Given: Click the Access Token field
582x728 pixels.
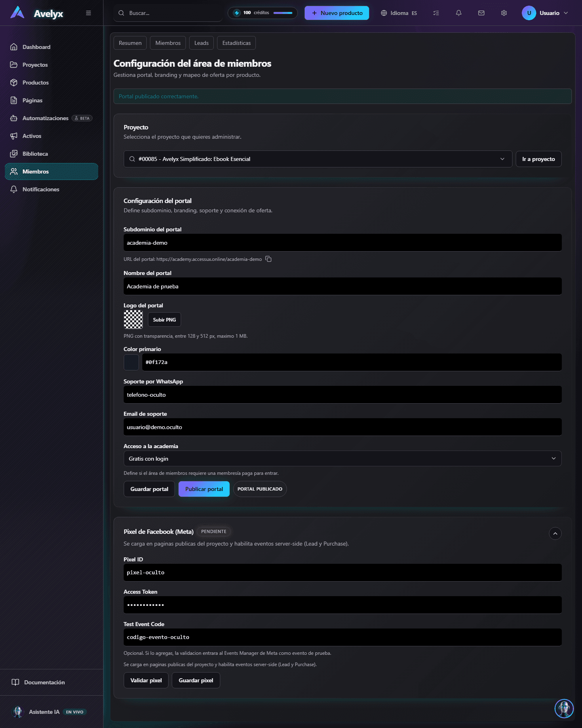Looking at the screenshot, I should [x=342, y=605].
